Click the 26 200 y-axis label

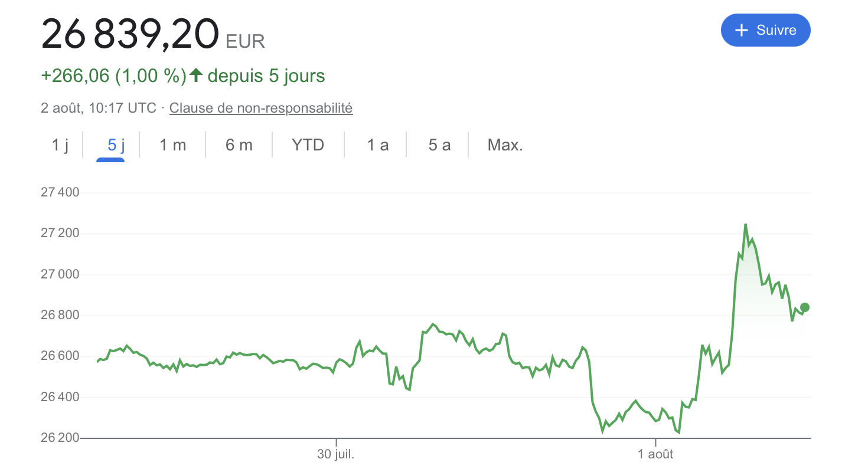(60, 438)
